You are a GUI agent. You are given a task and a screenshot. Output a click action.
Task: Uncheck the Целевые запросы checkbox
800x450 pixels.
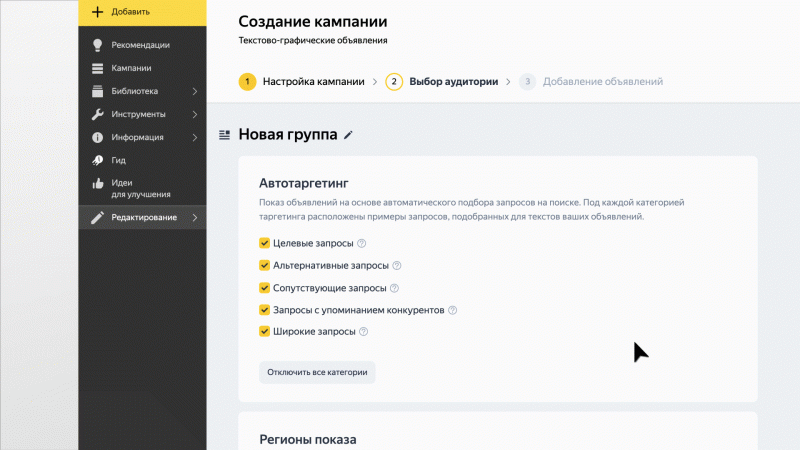click(x=265, y=243)
